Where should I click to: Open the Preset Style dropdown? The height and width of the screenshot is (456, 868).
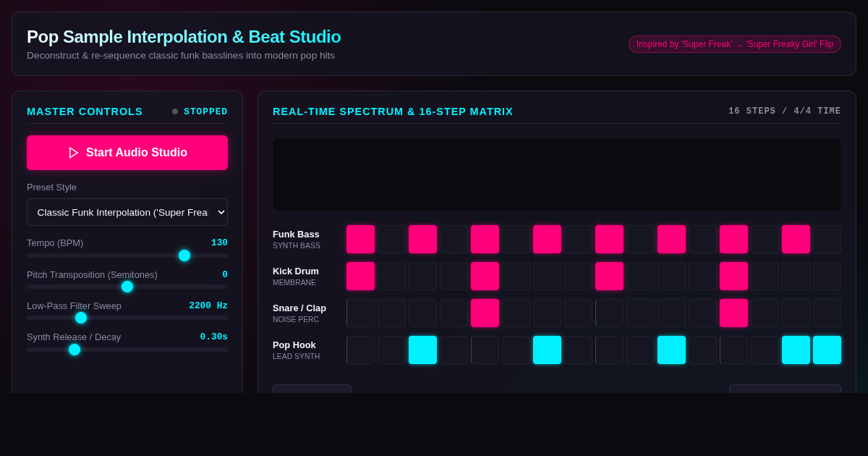(x=127, y=212)
